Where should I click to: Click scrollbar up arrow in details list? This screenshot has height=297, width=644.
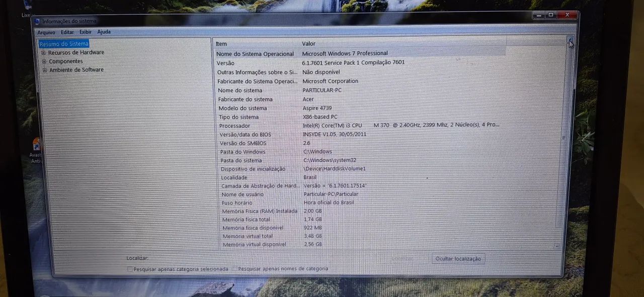pyautogui.click(x=570, y=40)
